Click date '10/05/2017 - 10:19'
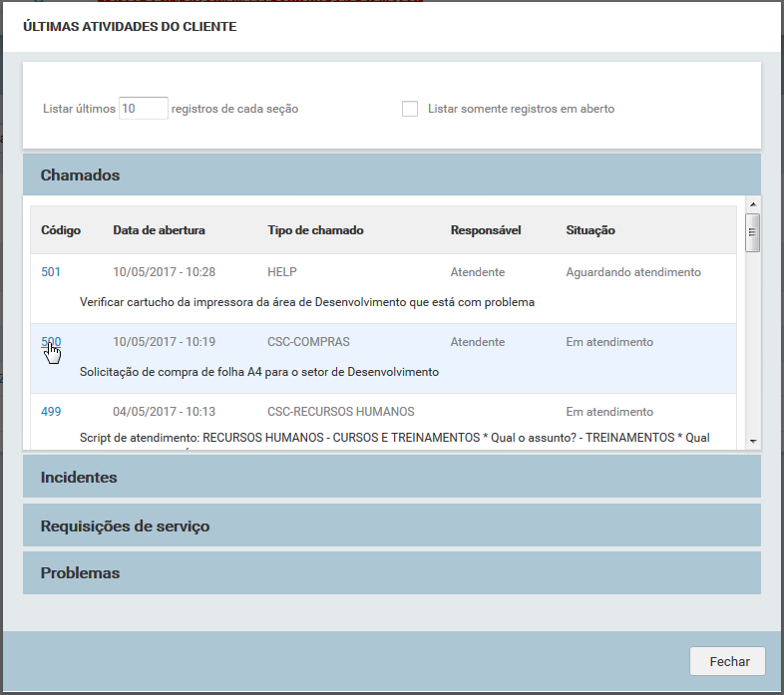784x695 pixels. point(164,342)
